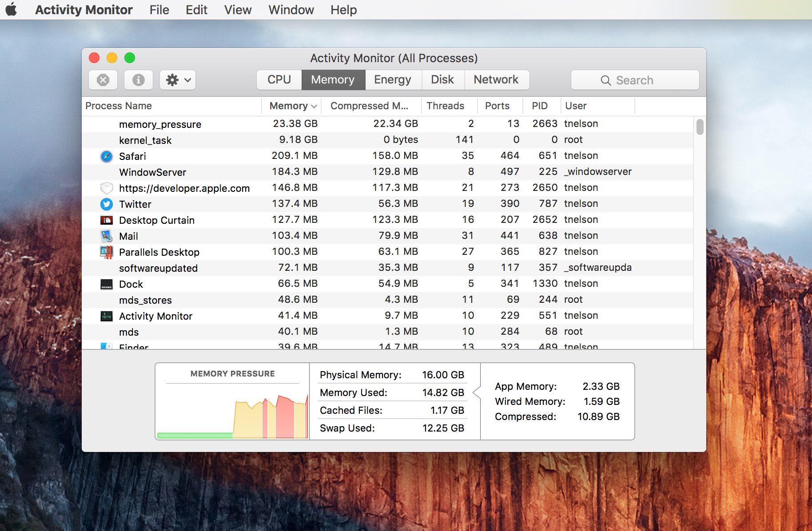Click in the Search field
Image resolution: width=812 pixels, height=531 pixels.
click(x=635, y=80)
